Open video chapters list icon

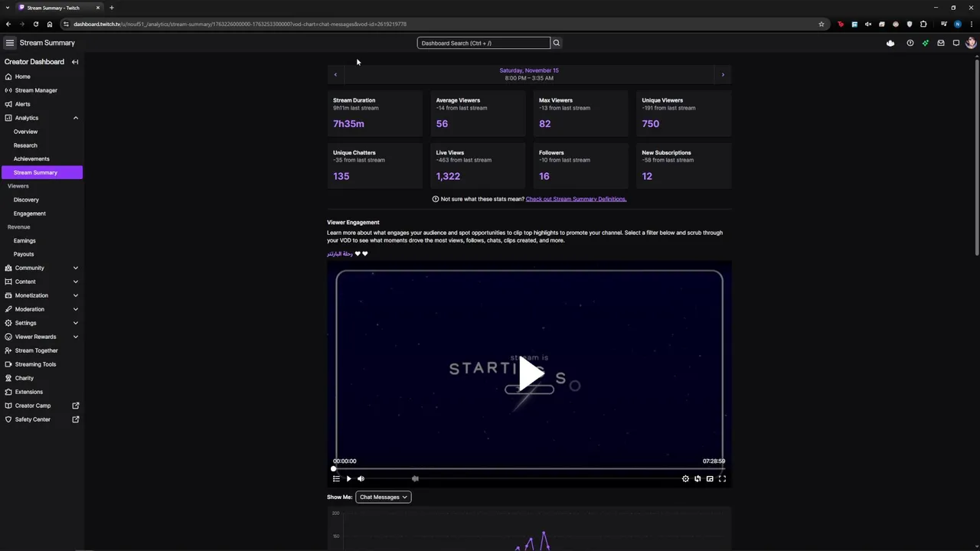click(x=336, y=478)
